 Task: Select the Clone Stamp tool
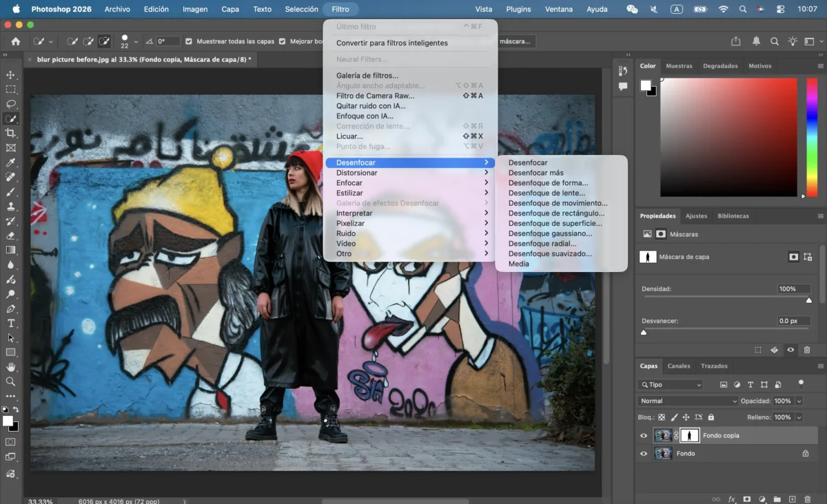[x=10, y=207]
